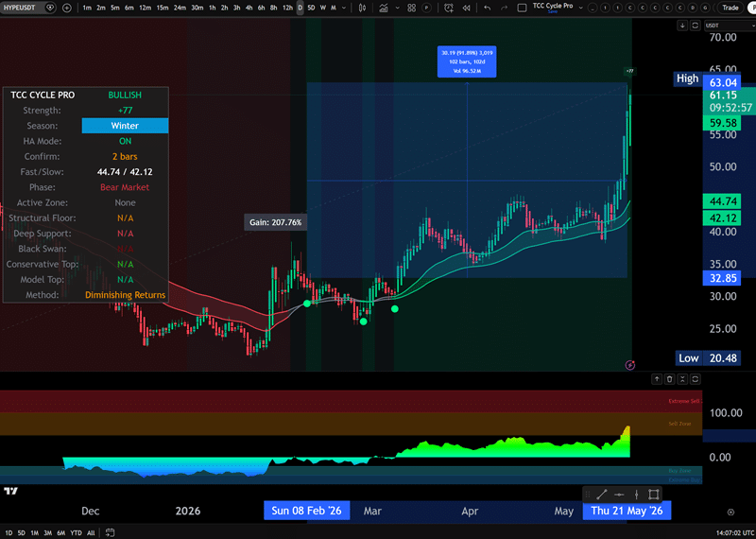Set date range to 3M
This screenshot has width=756, height=539.
47,532
